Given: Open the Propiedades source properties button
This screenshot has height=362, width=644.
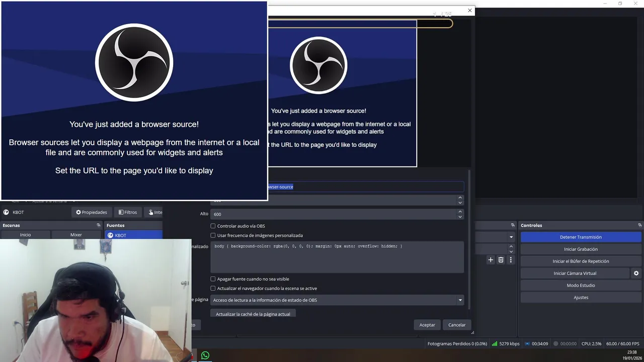Looking at the screenshot, I should pos(92,212).
